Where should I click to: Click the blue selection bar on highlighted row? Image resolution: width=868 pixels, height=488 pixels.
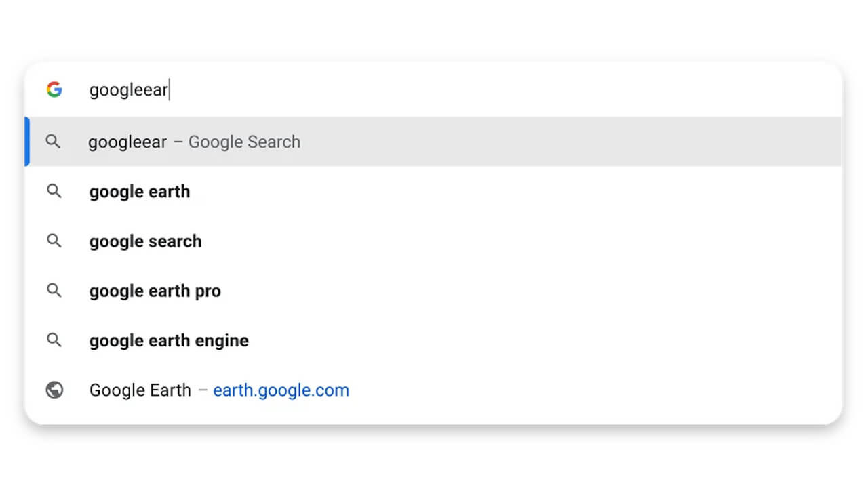click(26, 142)
